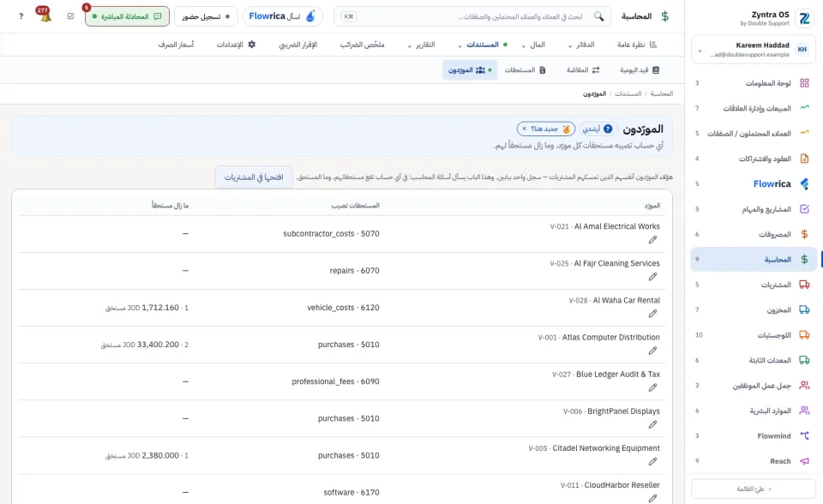Open المبيعات وإدارة العلاقات in sidebar
This screenshot has width=823, height=504.
tap(754, 108)
